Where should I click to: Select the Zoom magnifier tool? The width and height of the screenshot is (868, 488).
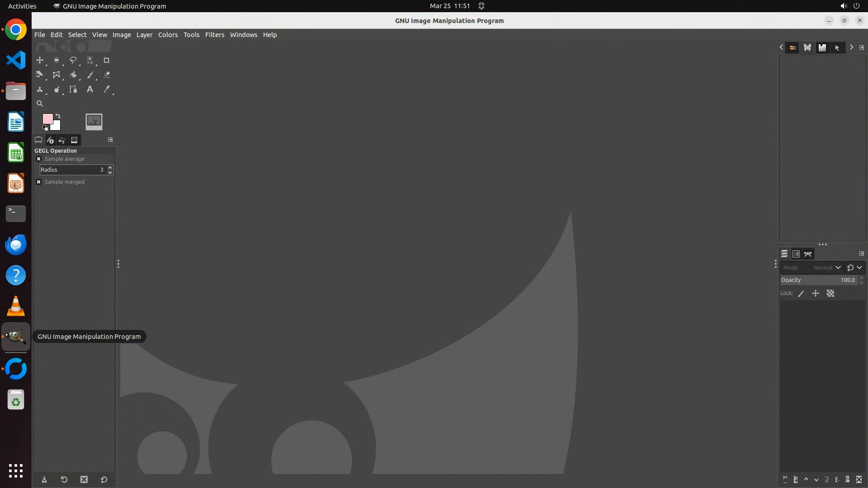pyautogui.click(x=40, y=103)
